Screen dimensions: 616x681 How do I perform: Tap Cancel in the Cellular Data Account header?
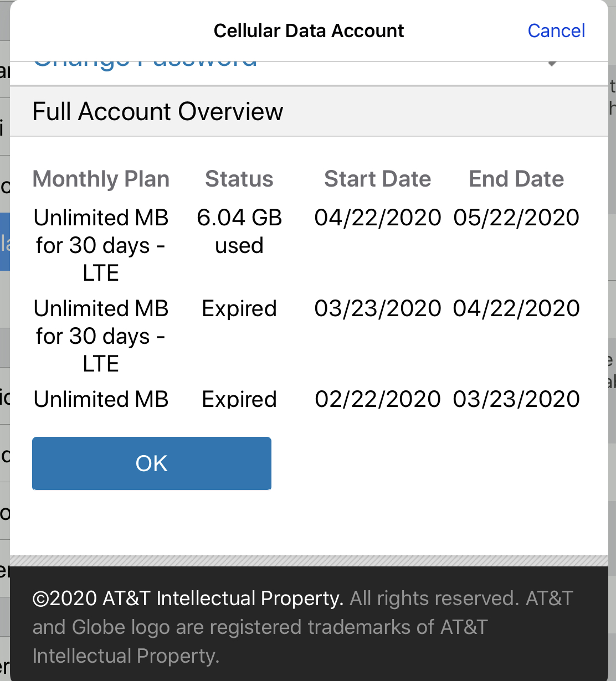pos(556,30)
